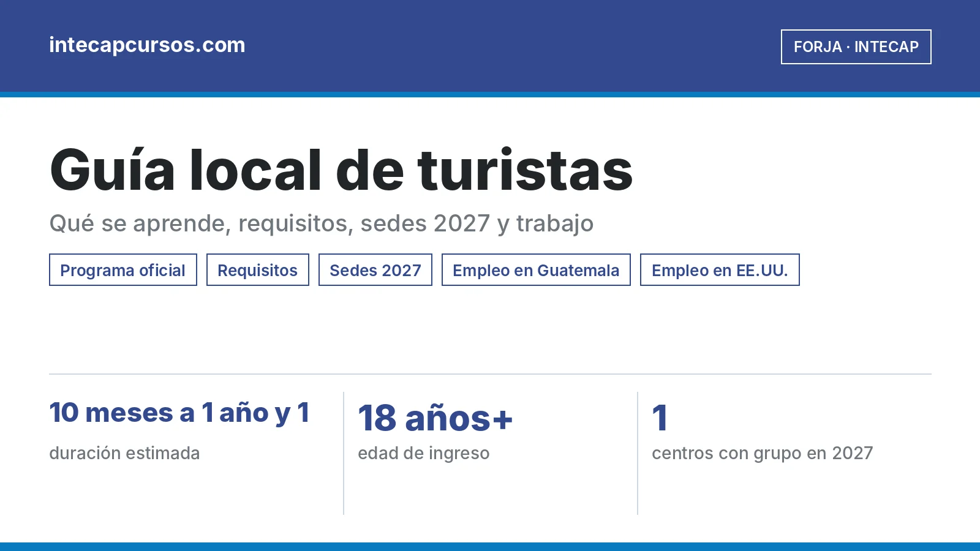Click the duración estimada label
The width and height of the screenshot is (980, 551).
124,453
